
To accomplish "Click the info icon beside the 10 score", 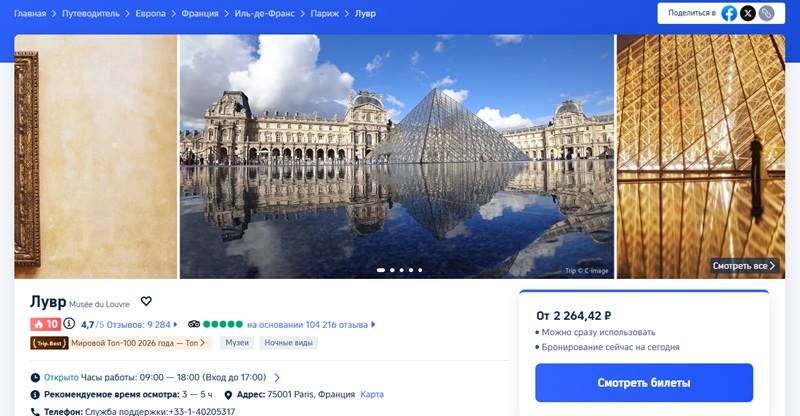I will 69,324.
